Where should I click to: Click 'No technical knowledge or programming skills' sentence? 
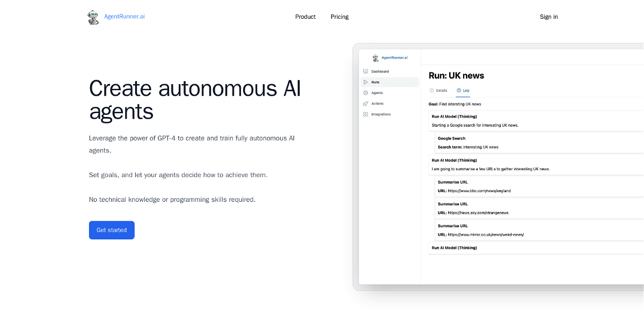172,200
